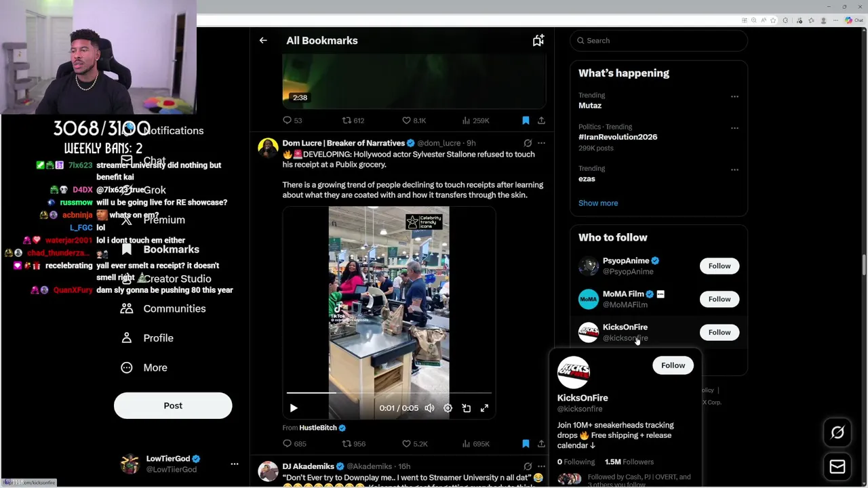
Task: Open more options for ezas trend
Action: 734,170
